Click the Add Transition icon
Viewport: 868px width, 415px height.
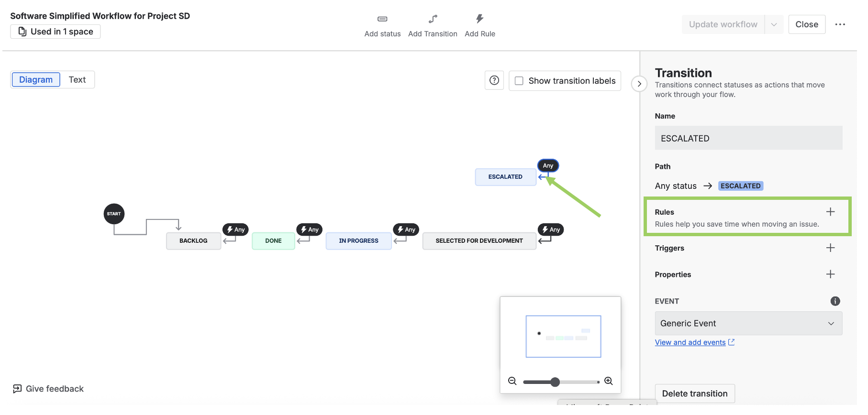pos(433,19)
